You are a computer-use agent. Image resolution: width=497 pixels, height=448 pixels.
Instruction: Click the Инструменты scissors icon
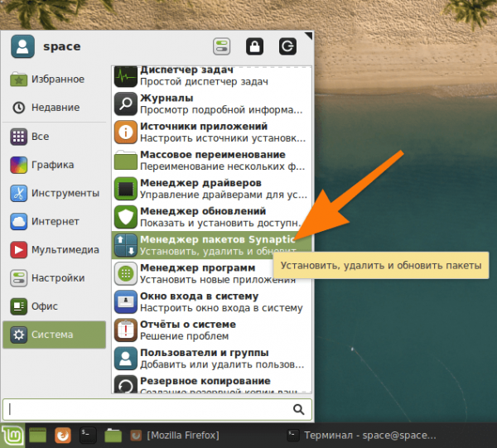click(19, 193)
